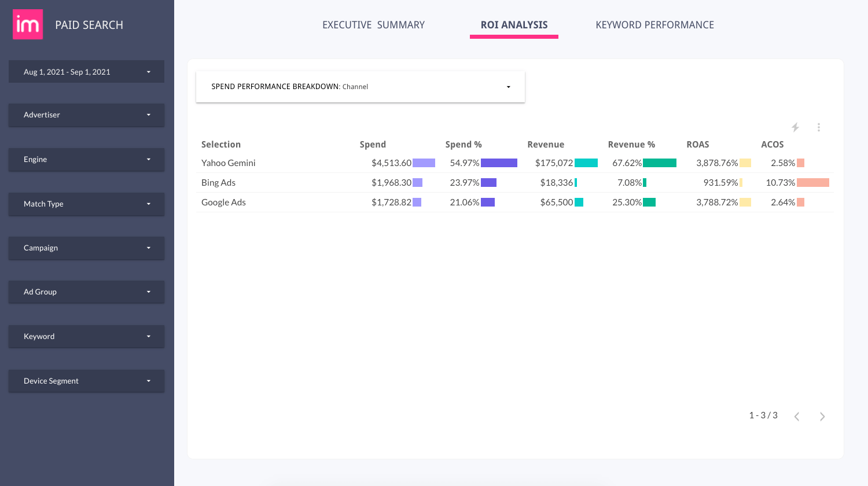The image size is (868, 486).
Task: Open the Aug 1 - Sep 1 date range selector
Action: click(86, 71)
